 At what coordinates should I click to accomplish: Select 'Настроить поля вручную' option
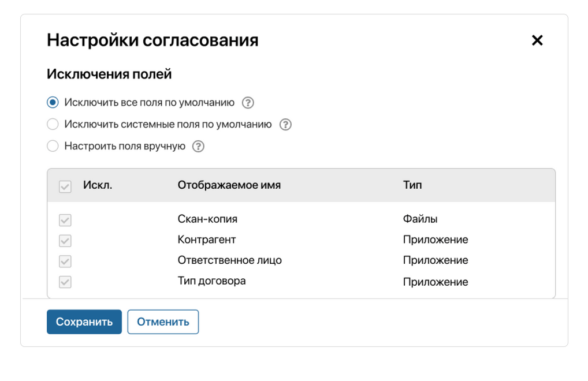point(53,146)
